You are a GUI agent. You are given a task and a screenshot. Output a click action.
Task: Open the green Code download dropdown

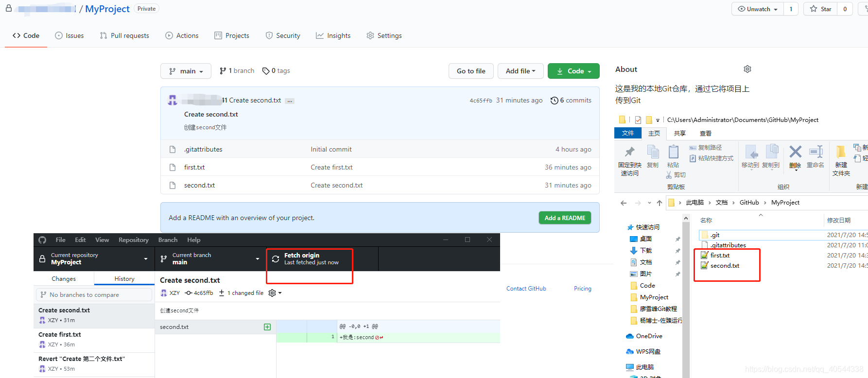[x=573, y=71]
